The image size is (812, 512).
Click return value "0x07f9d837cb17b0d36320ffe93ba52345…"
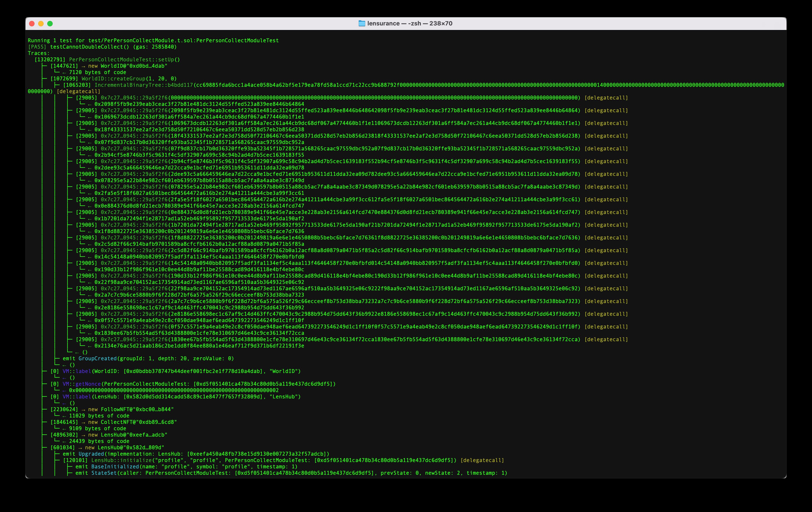pos(199,142)
